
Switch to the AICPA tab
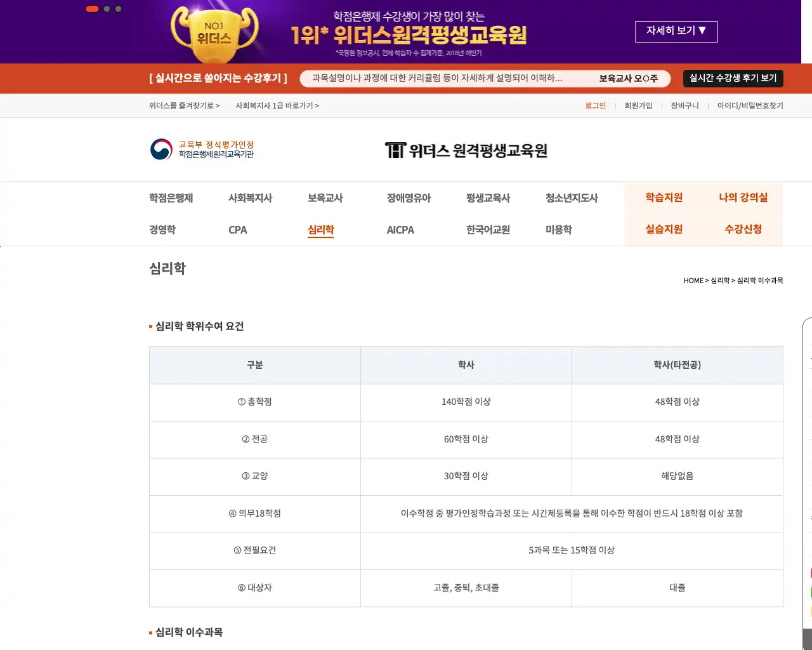click(x=400, y=230)
